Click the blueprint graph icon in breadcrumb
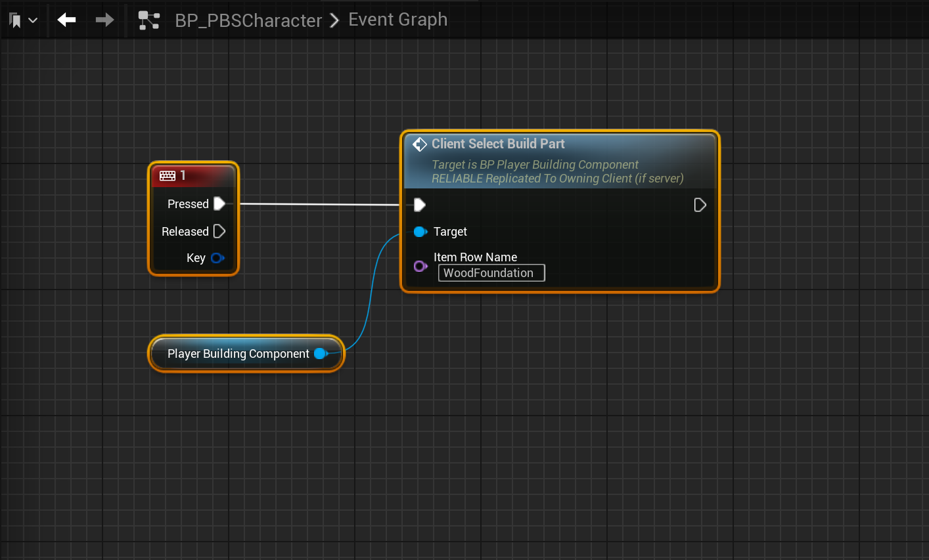The width and height of the screenshot is (929, 560). 149,20
